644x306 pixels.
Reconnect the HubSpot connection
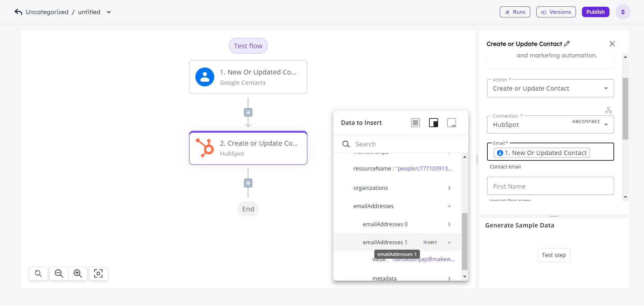click(x=586, y=121)
